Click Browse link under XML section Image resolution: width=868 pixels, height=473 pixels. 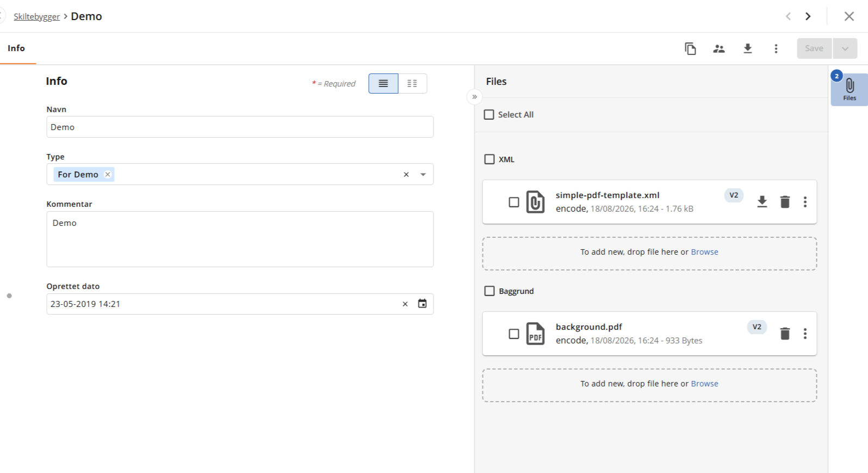704,252
